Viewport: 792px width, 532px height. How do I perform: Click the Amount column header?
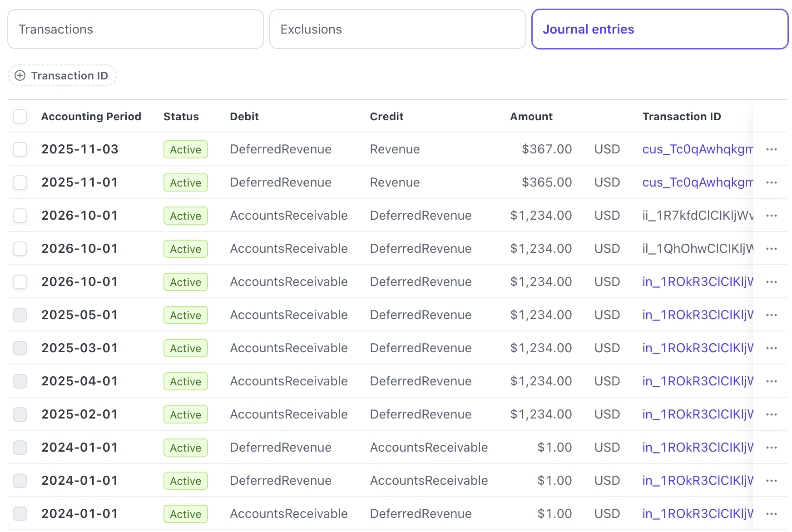click(x=531, y=117)
